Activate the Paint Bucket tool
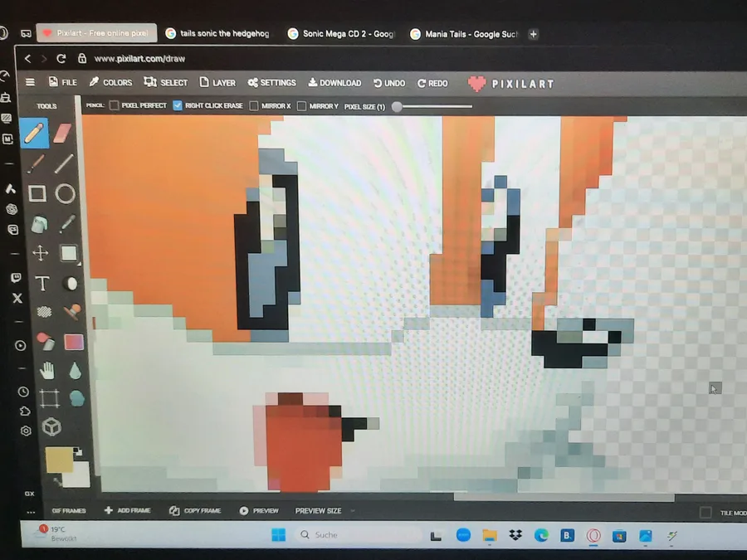747x560 pixels. (x=39, y=224)
